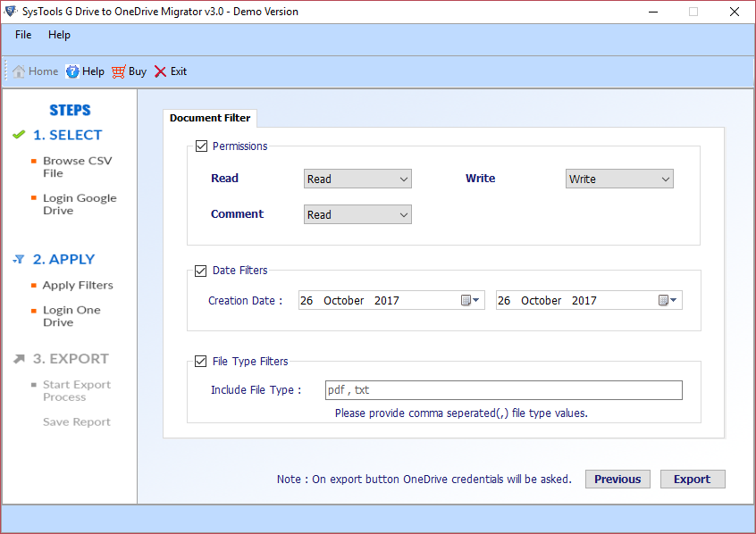Click the Include File Type label

pyautogui.click(x=256, y=390)
